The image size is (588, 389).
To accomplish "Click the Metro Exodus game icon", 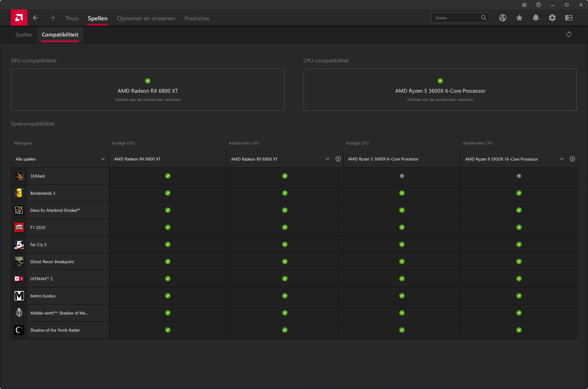I will tap(19, 296).
